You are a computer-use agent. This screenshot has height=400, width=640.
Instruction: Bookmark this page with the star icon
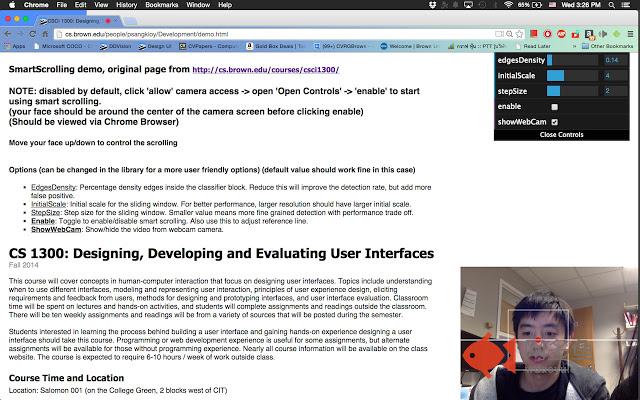(519, 34)
